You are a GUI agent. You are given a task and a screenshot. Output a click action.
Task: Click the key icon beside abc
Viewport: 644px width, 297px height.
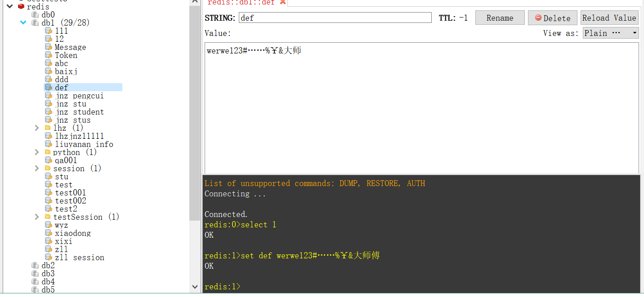49,63
